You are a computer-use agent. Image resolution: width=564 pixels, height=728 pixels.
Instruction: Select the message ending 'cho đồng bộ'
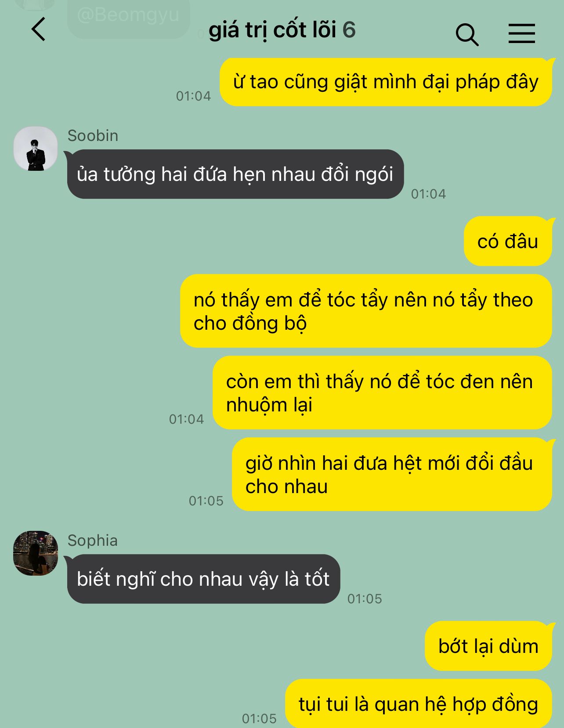(x=366, y=311)
